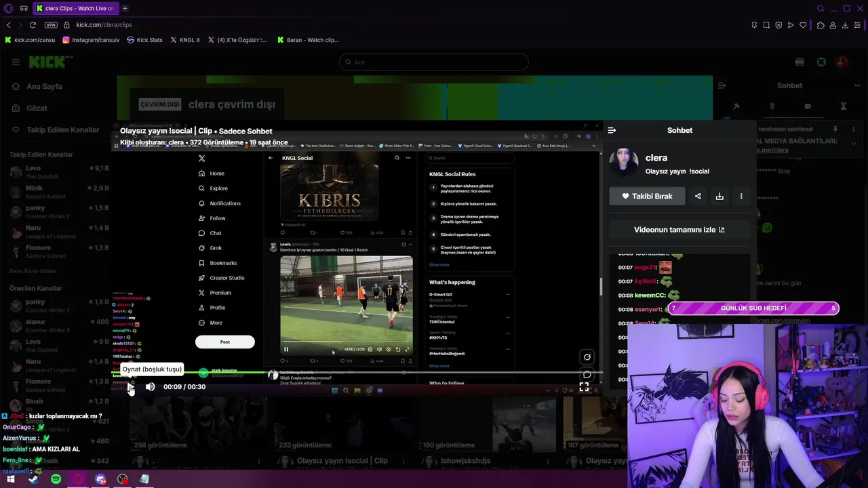Open Instagram/cansuiv bookmark
This screenshot has height=488, width=868.
(91, 40)
